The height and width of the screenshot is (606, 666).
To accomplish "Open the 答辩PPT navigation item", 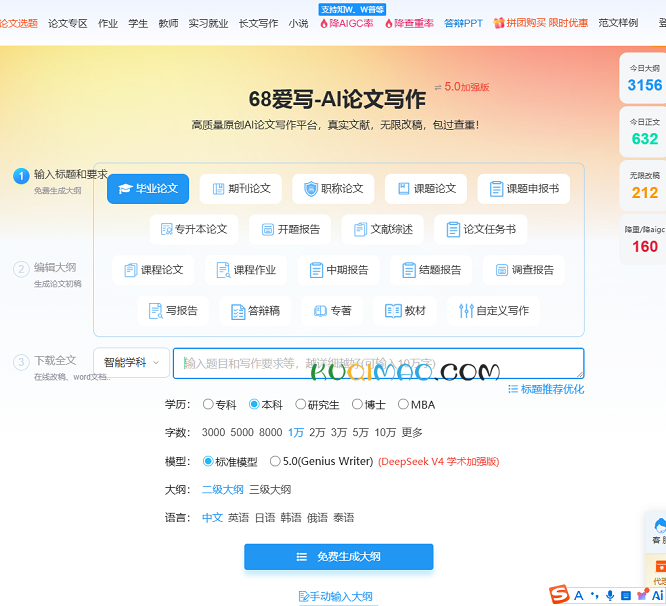I will pyautogui.click(x=463, y=23).
